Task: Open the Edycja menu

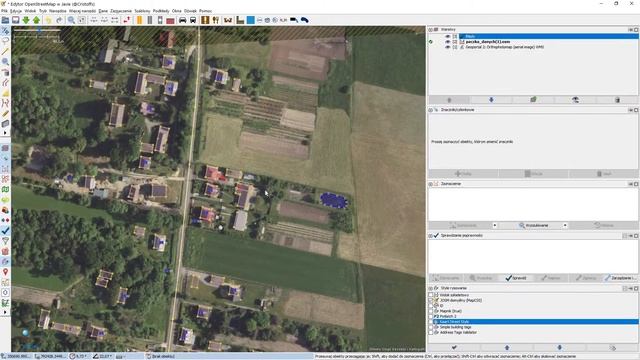Action: pyautogui.click(x=16, y=11)
